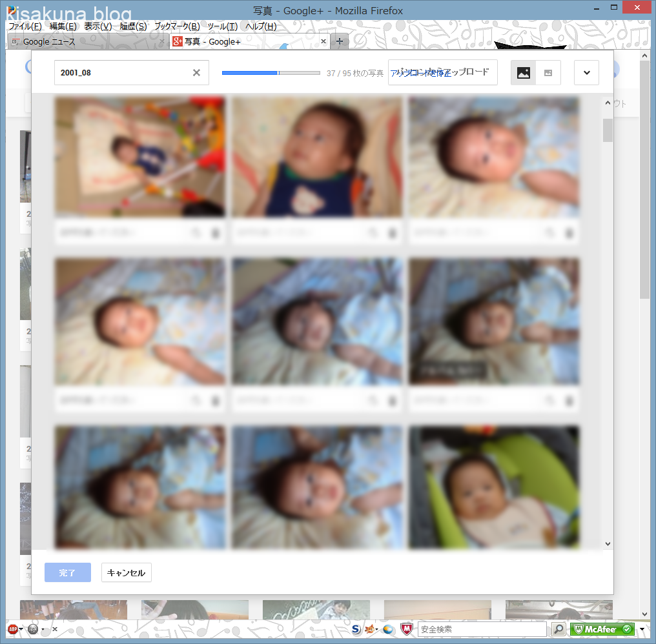The height and width of the screenshot is (644, 656).
Task: Clear the 2001_08 album name field
Action: pos(197,73)
